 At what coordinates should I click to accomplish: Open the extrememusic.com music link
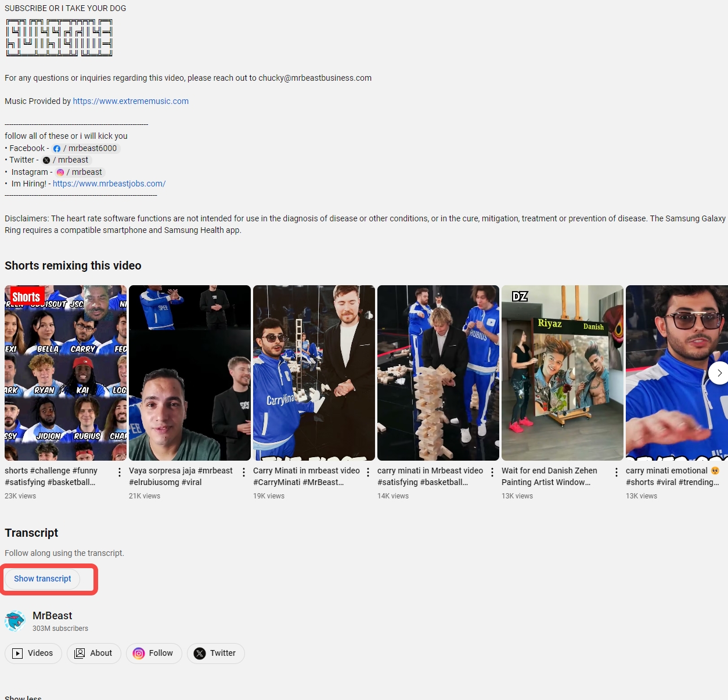tap(130, 101)
